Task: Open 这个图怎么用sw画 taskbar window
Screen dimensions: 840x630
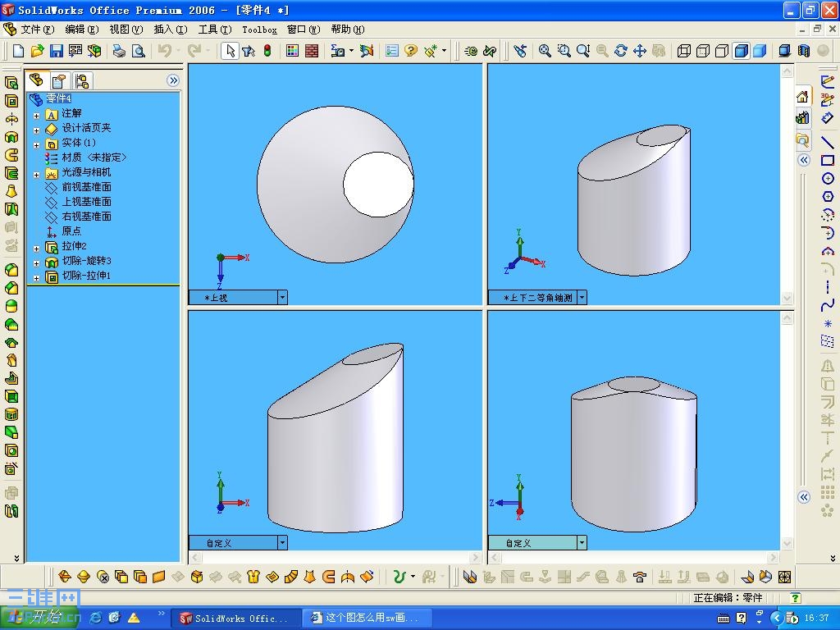Action: tap(367, 619)
